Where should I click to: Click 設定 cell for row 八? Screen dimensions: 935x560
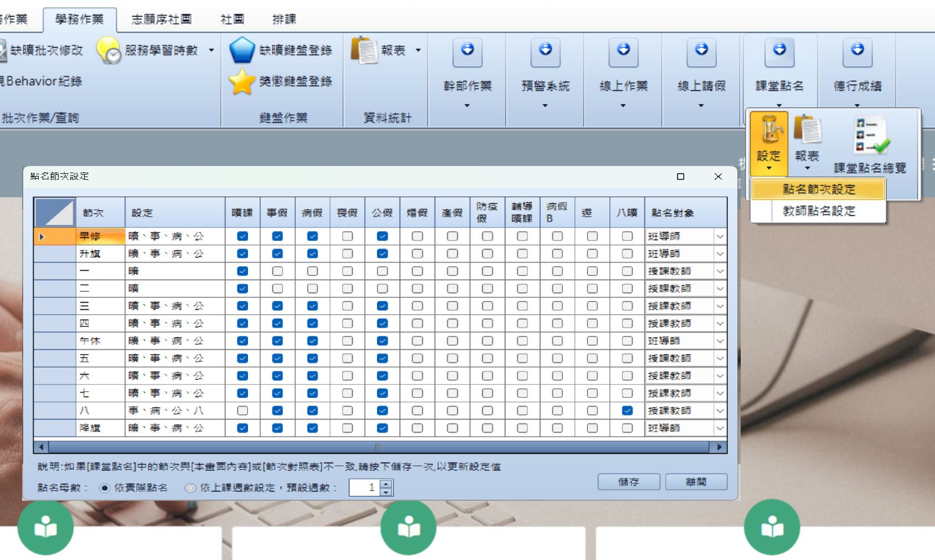pos(175,411)
